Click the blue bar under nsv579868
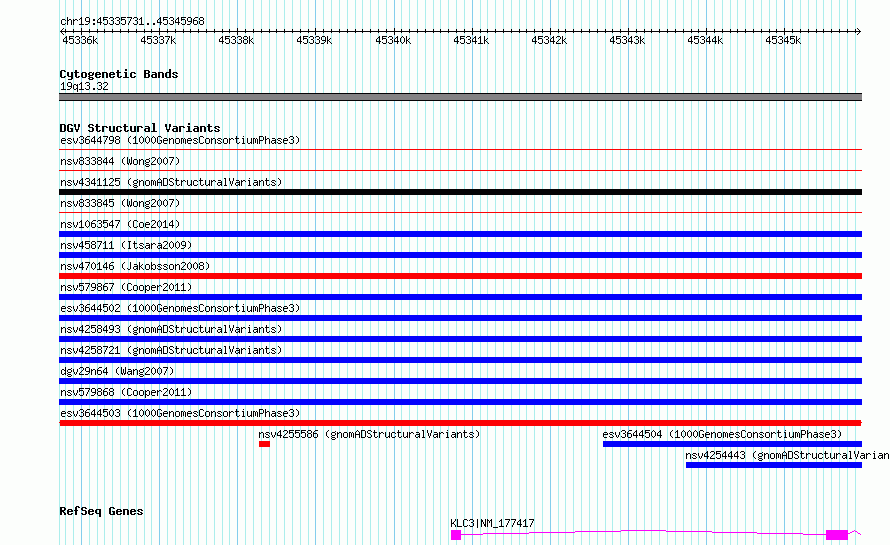The image size is (890, 545). point(460,402)
